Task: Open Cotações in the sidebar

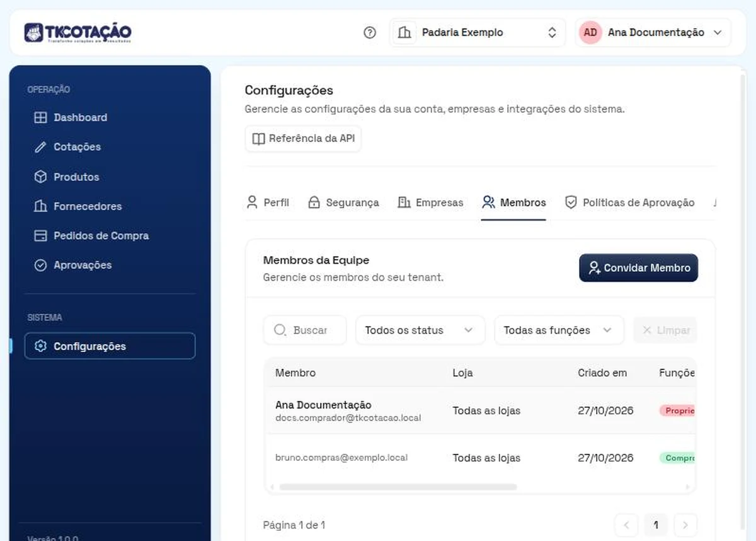Action: coord(110,147)
